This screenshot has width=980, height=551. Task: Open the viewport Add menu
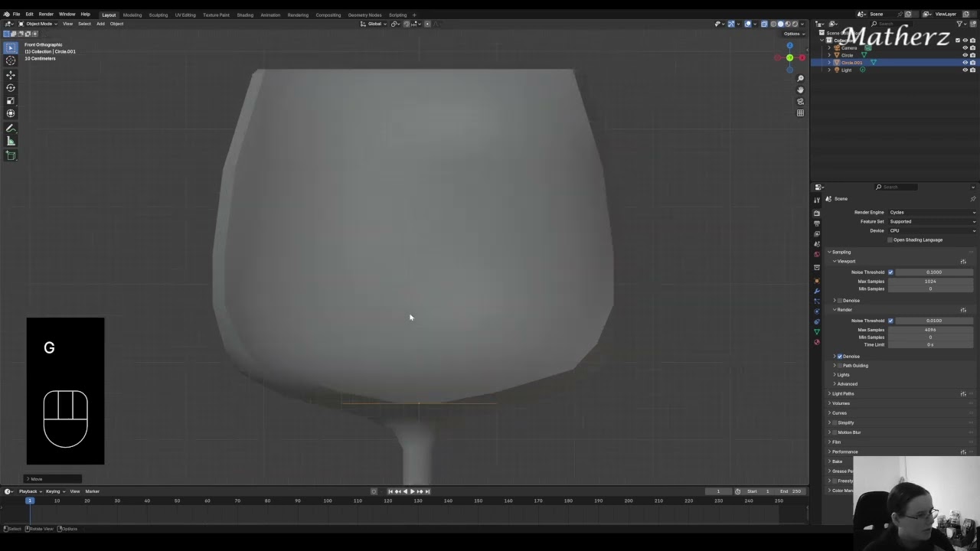pyautogui.click(x=100, y=24)
